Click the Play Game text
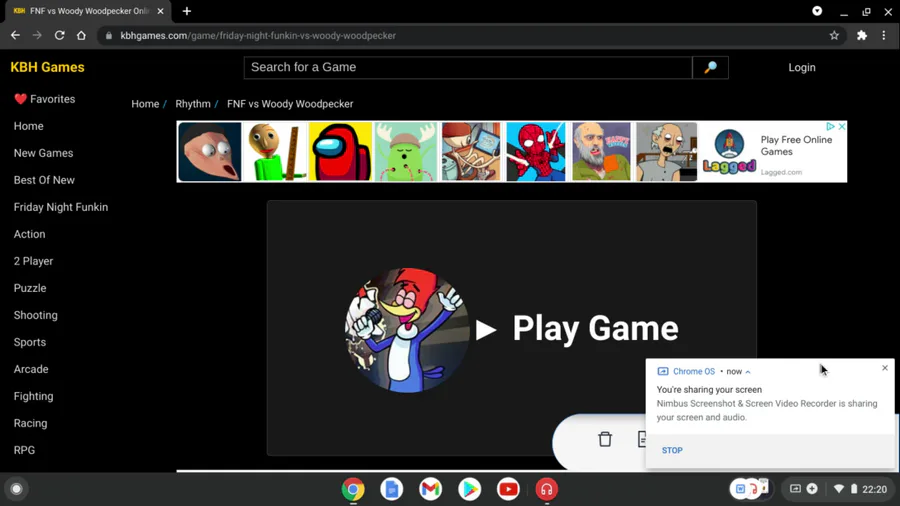 point(595,329)
